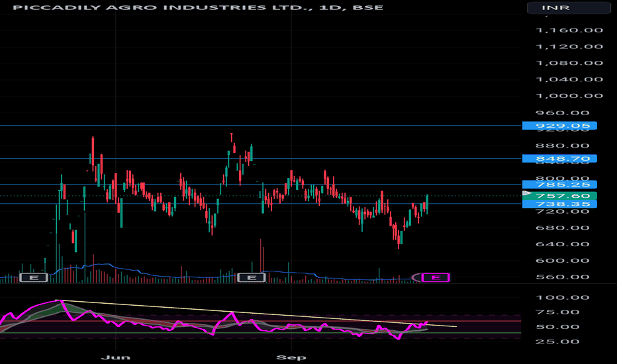Open the INR currency selector
The width and height of the screenshot is (617, 364).
[x=569, y=7]
